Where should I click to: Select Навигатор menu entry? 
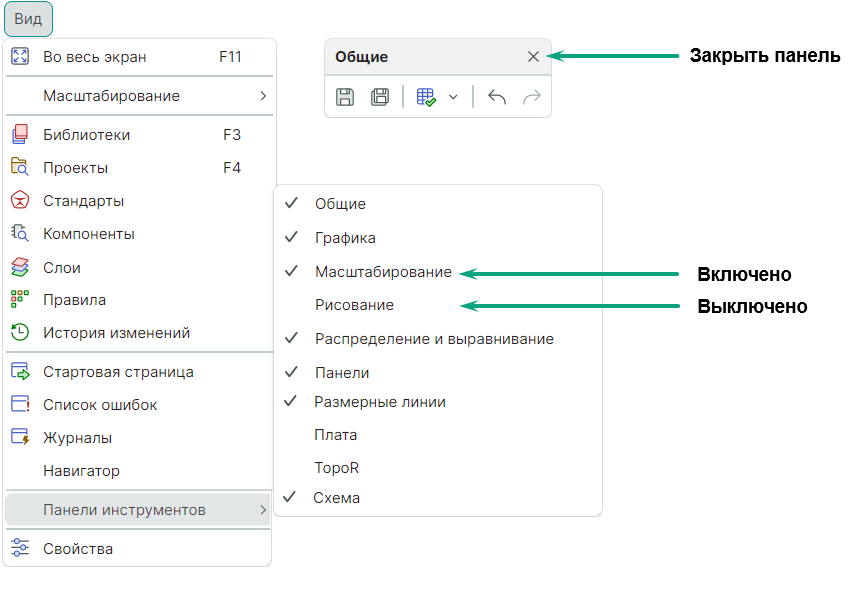coord(81,471)
